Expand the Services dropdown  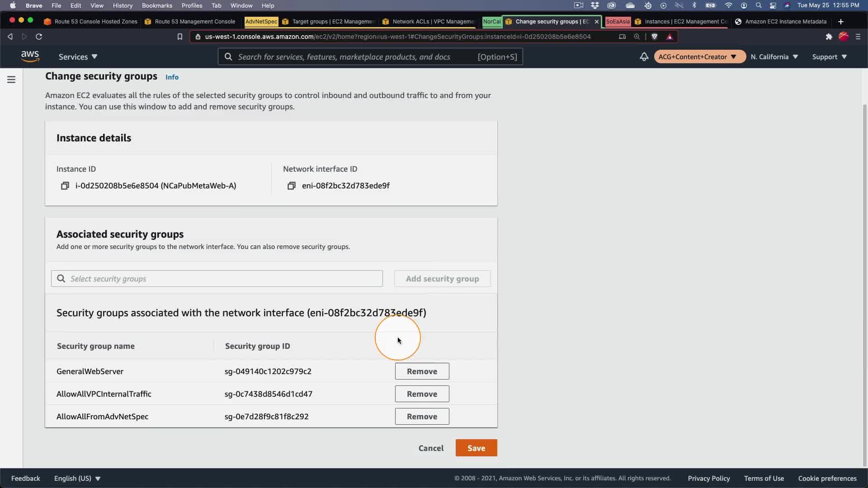point(78,57)
